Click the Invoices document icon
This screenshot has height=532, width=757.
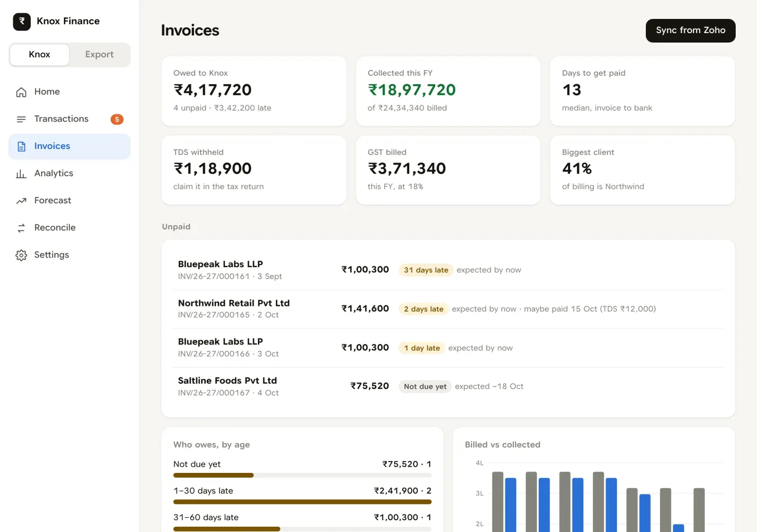coord(21,147)
